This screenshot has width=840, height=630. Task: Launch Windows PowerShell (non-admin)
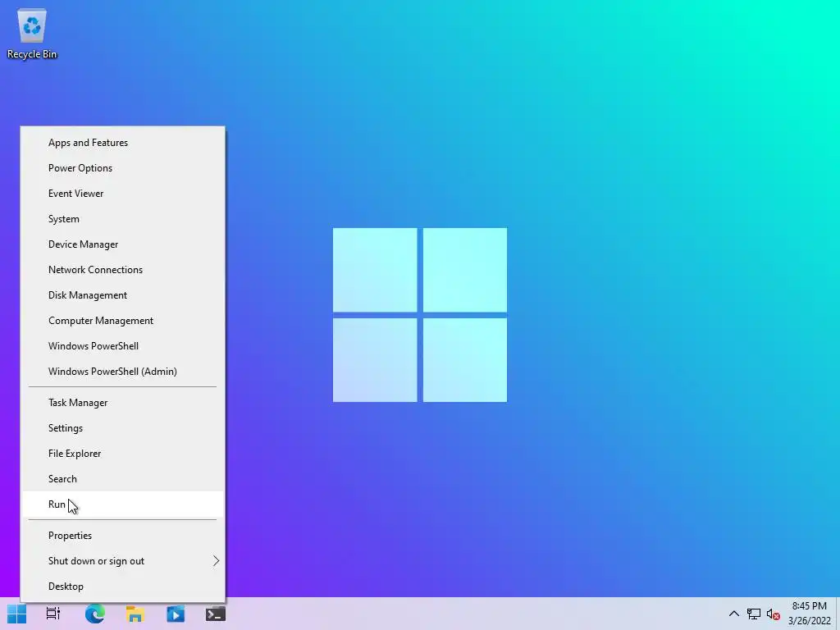(x=123, y=346)
